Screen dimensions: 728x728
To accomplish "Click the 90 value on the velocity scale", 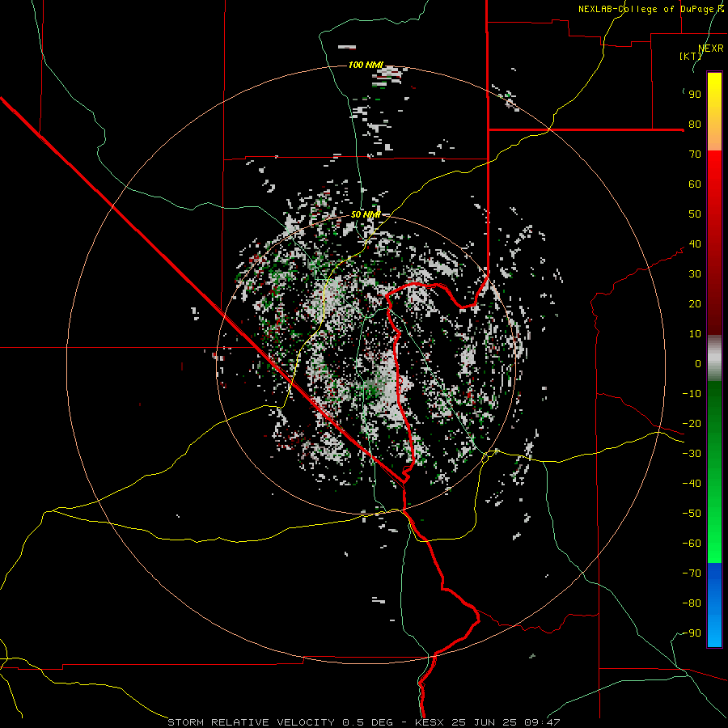I will coord(695,95).
